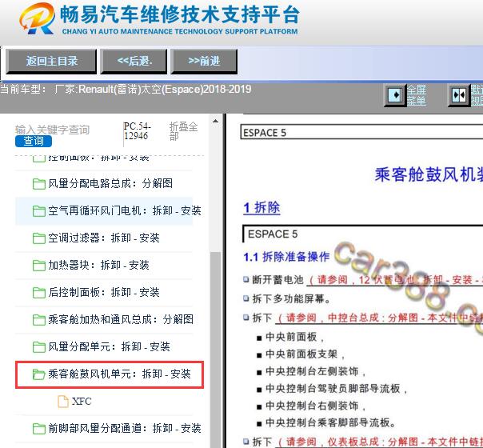Click the default view icon at right
Screen dimensions: 483x448
click(458, 96)
